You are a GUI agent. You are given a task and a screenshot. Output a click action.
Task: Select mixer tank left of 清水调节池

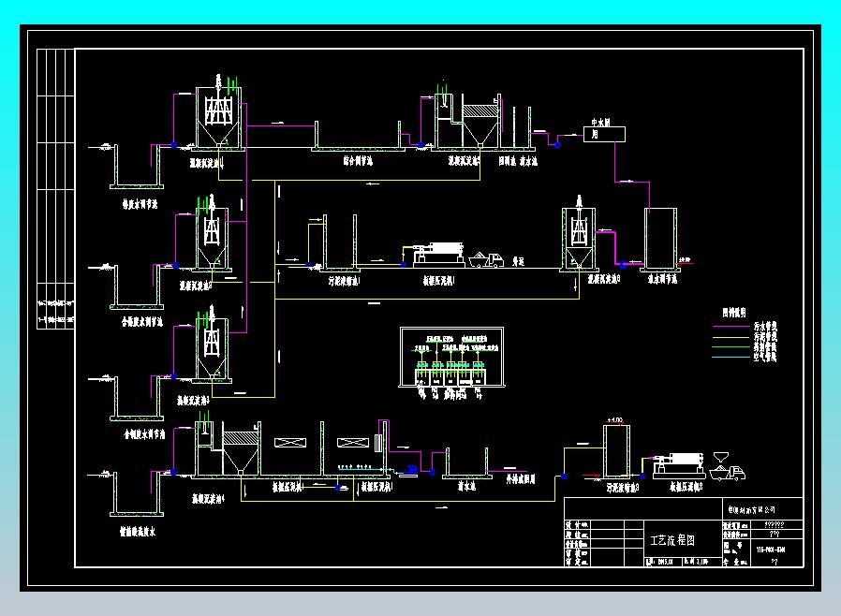pyautogui.click(x=578, y=234)
